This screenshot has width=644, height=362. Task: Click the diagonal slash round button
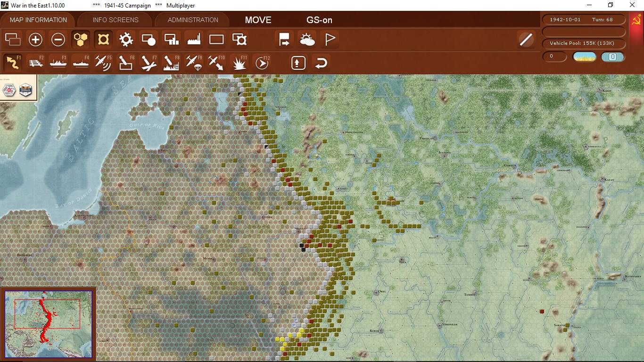(x=526, y=39)
